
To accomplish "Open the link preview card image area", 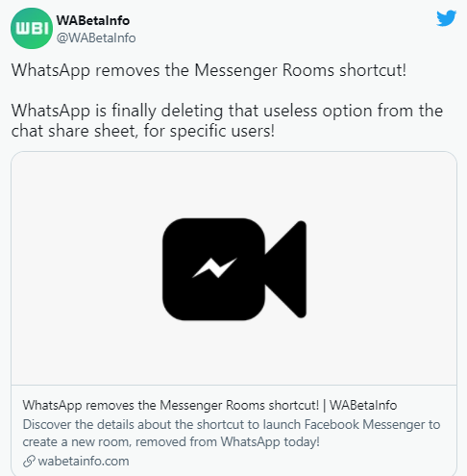I will pyautogui.click(x=233, y=268).
